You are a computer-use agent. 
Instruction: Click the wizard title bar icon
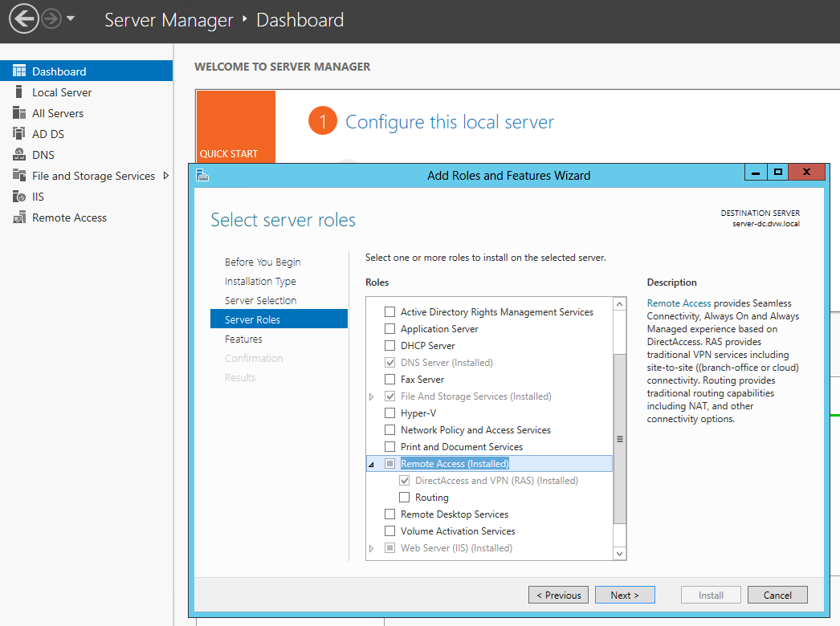[x=202, y=175]
